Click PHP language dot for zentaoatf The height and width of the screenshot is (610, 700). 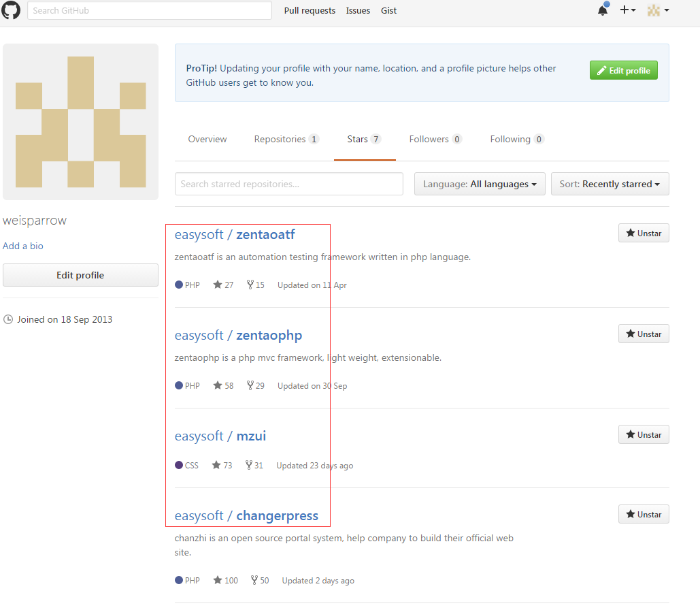coord(179,285)
